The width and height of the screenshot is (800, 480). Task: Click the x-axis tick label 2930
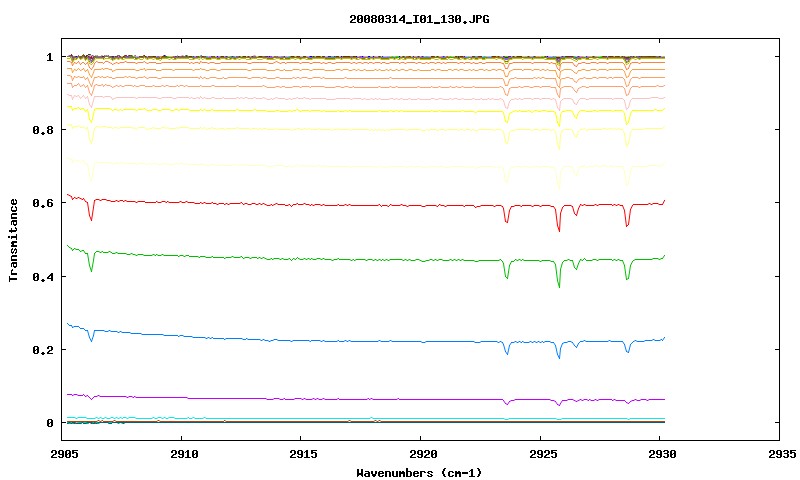662,453
